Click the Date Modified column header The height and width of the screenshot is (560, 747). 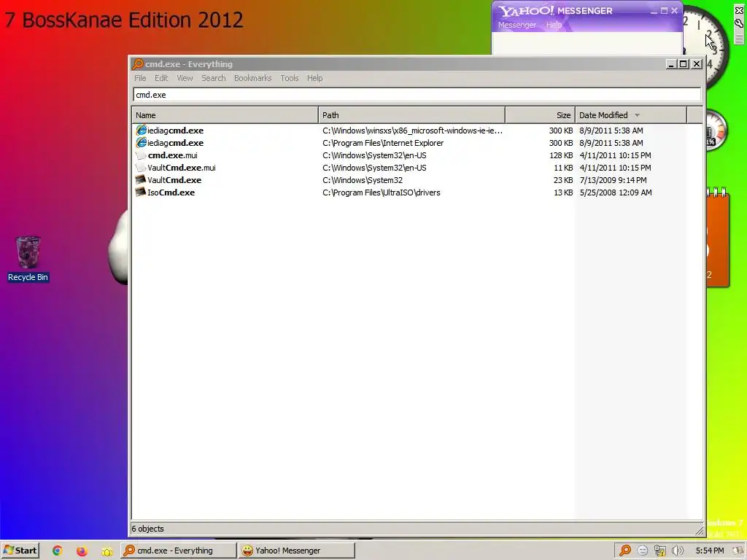[x=631, y=115]
